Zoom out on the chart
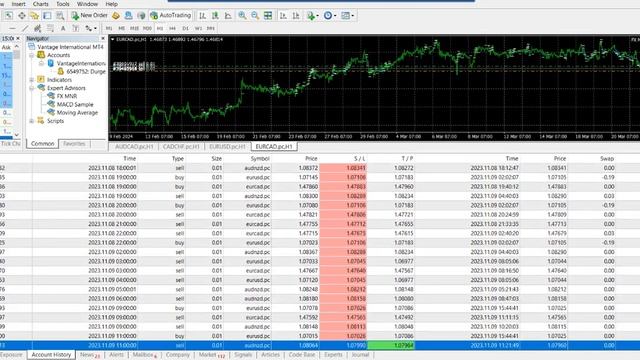Screen dimensions: 640x360 [255, 16]
